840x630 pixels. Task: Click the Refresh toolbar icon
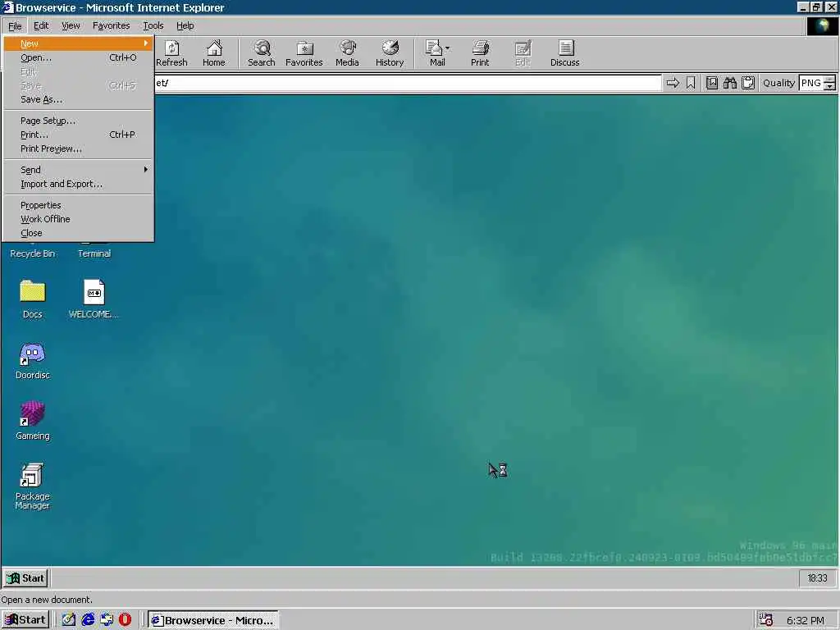click(171, 53)
